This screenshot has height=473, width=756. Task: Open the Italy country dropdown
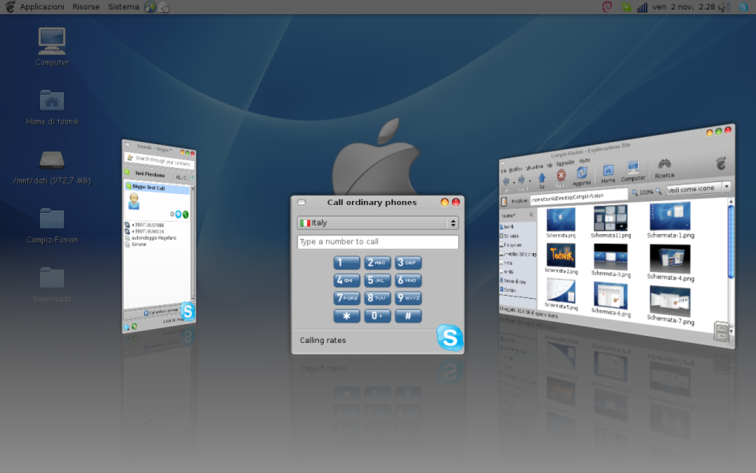377,223
